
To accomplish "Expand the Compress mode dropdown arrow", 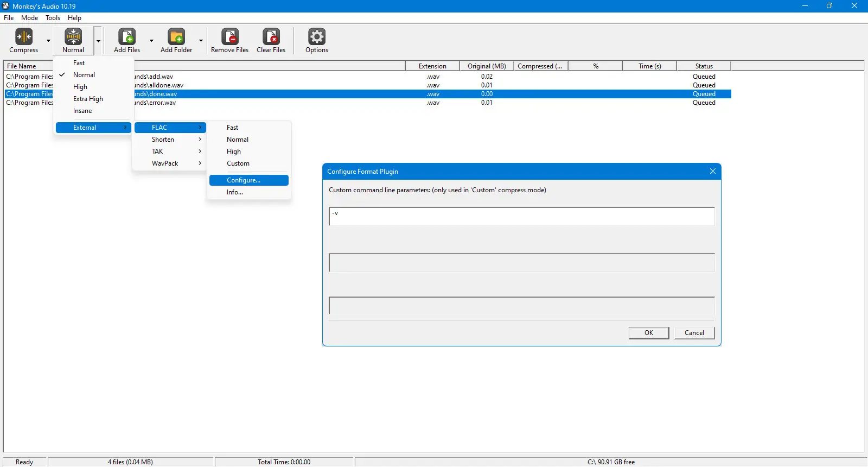I will tap(48, 41).
